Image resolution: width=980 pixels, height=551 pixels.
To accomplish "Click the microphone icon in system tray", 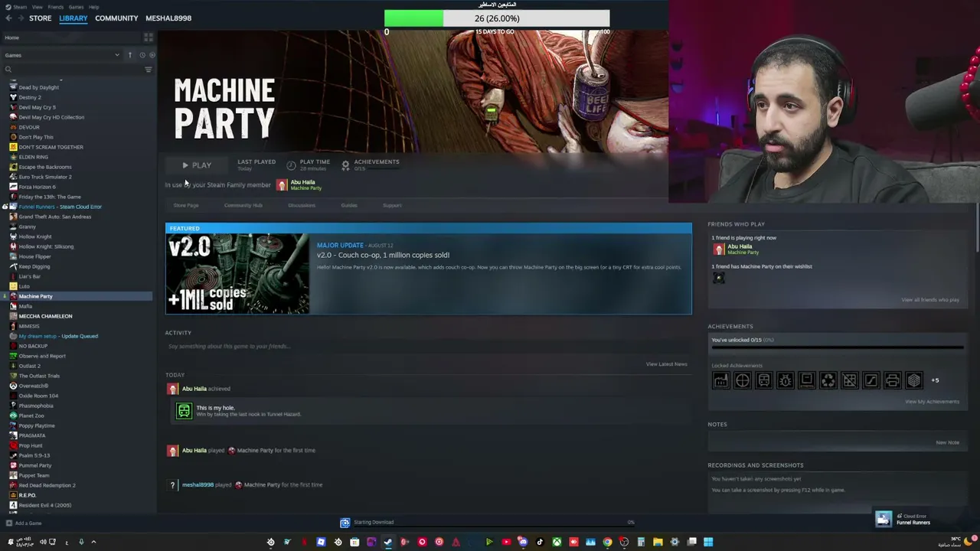I will pyautogui.click(x=80, y=542).
